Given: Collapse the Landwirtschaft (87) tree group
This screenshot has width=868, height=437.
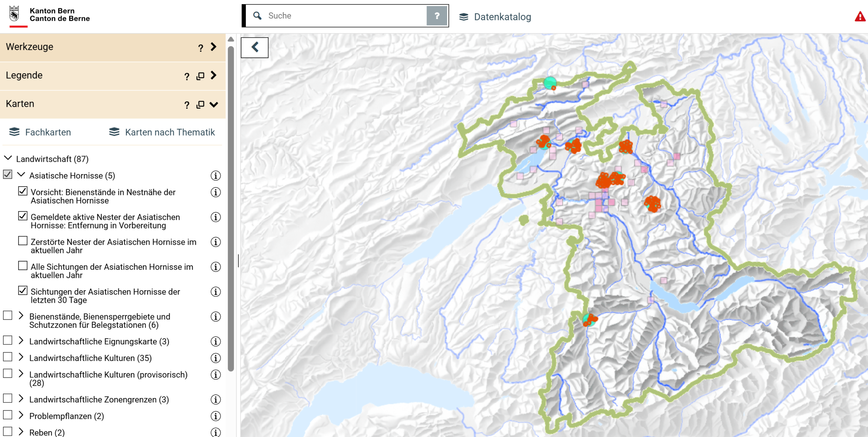Looking at the screenshot, I should pos(8,158).
